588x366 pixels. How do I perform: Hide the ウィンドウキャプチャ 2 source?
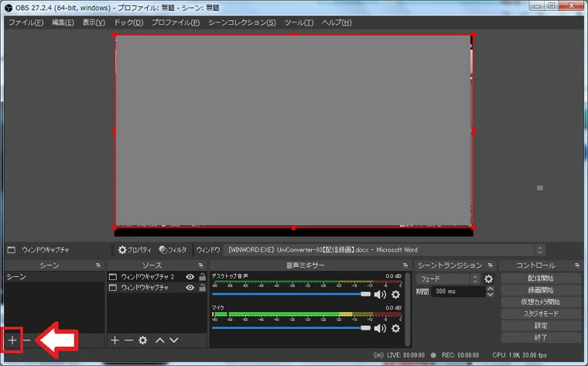(190, 276)
